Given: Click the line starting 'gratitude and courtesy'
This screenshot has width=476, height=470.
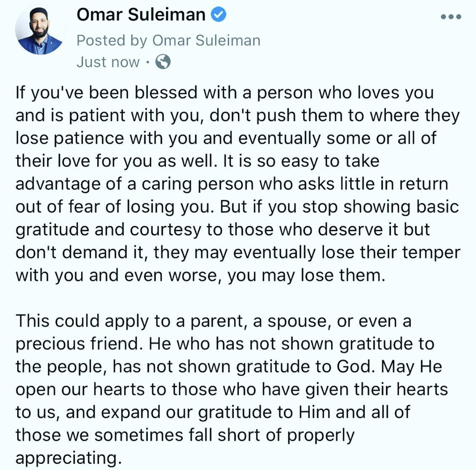Looking at the screenshot, I should point(223,230).
